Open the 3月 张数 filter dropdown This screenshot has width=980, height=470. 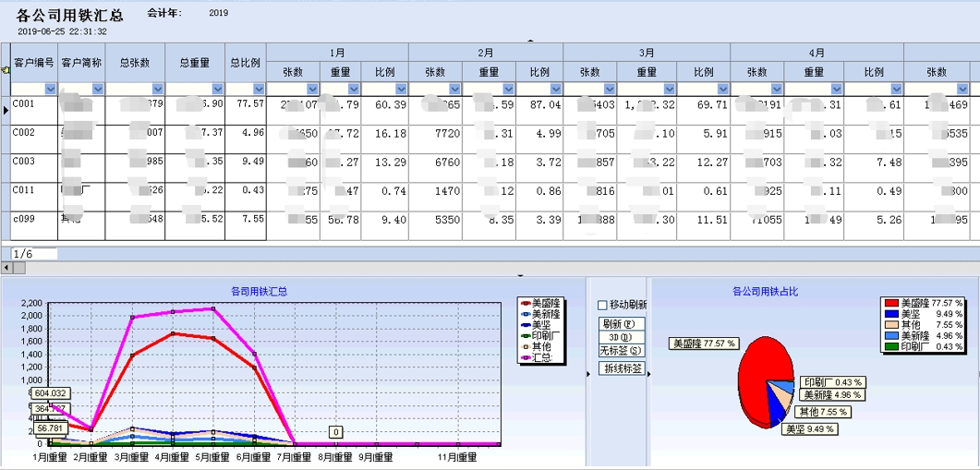coord(610,90)
